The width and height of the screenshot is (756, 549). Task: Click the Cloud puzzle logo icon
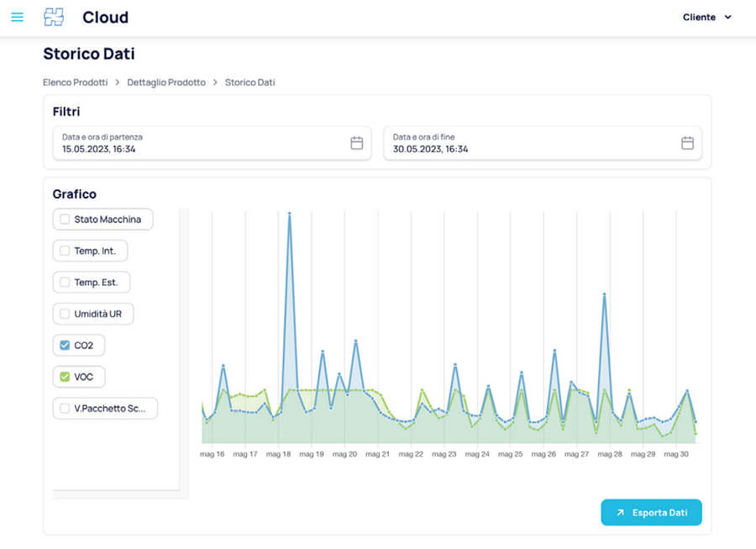54,17
